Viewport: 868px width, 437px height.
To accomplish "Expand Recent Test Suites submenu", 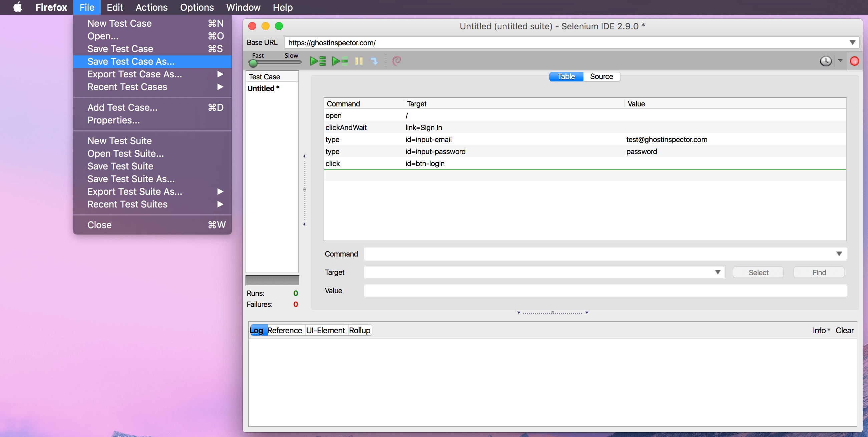I will click(152, 204).
